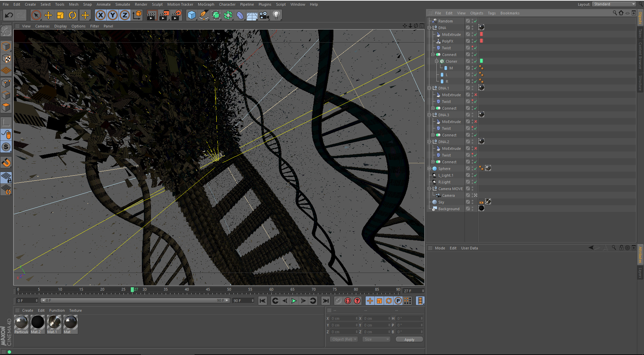Select the Camera object in Object Manager
The image size is (644, 355).
448,195
